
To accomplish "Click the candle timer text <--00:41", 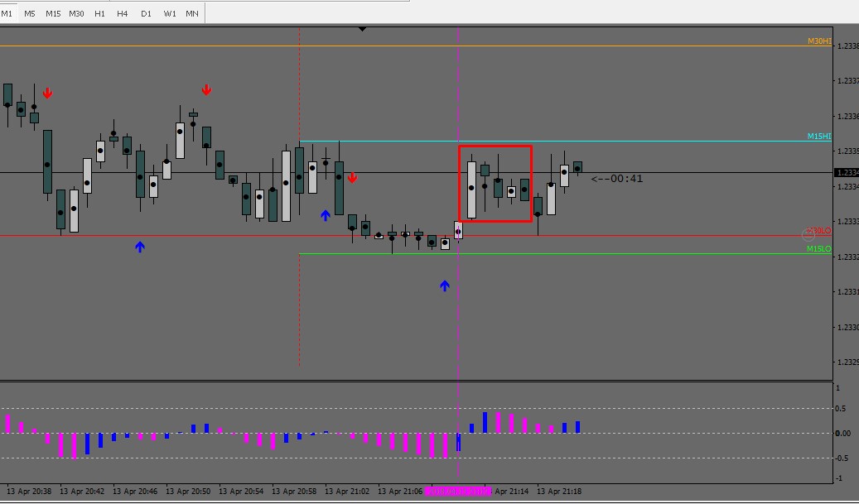I will 617,179.
